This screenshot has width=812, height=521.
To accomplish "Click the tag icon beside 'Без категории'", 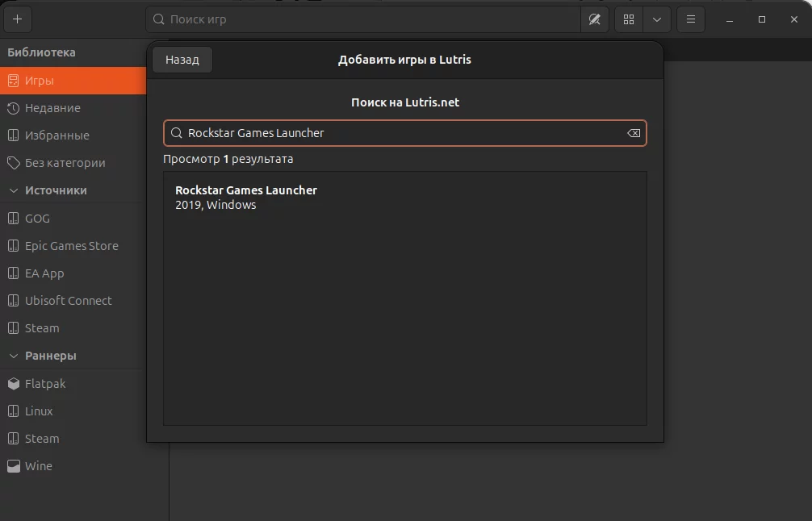I will (14, 163).
